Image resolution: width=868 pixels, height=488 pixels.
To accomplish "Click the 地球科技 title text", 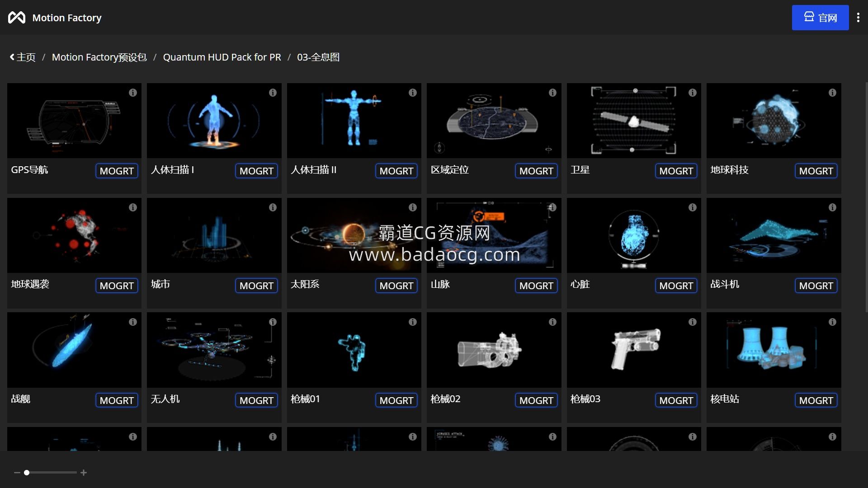I will (x=729, y=170).
